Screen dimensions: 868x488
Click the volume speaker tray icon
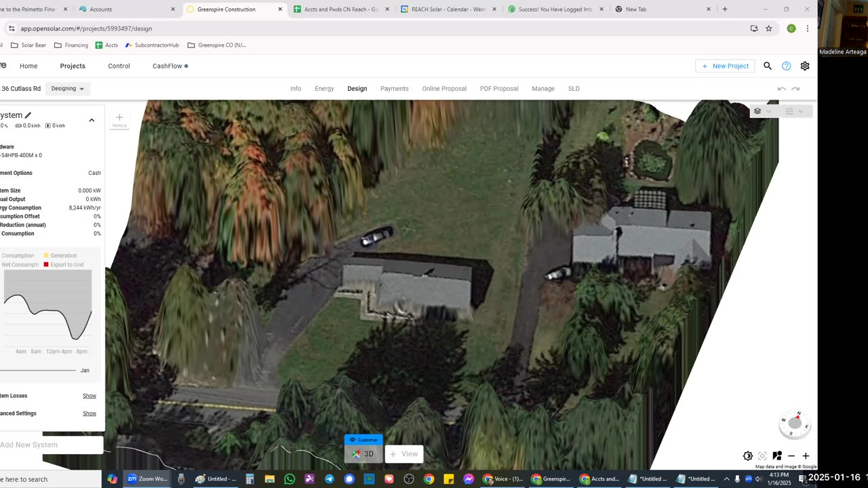pyautogui.click(x=759, y=479)
